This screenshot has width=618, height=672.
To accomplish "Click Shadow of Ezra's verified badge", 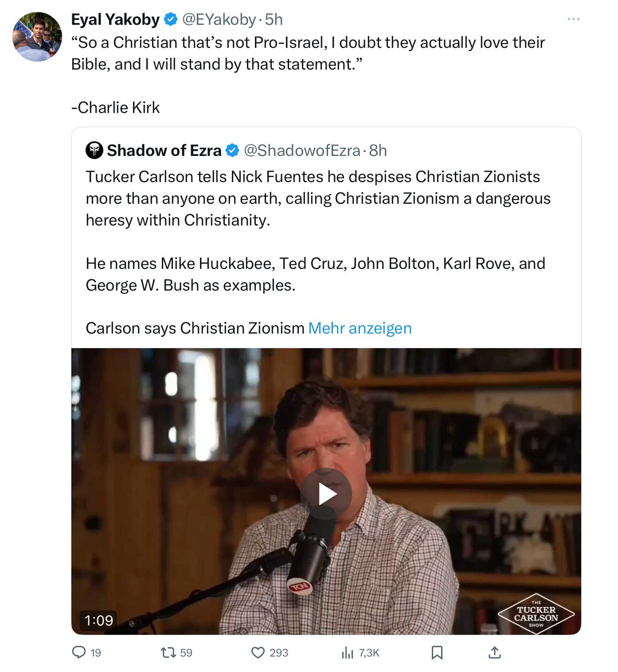I will click(x=232, y=151).
